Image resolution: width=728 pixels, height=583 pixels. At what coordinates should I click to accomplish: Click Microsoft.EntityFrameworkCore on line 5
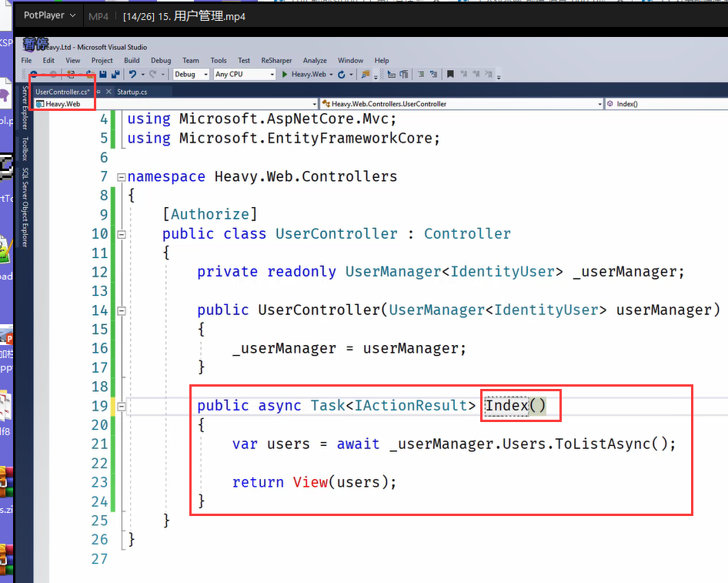tap(306, 138)
